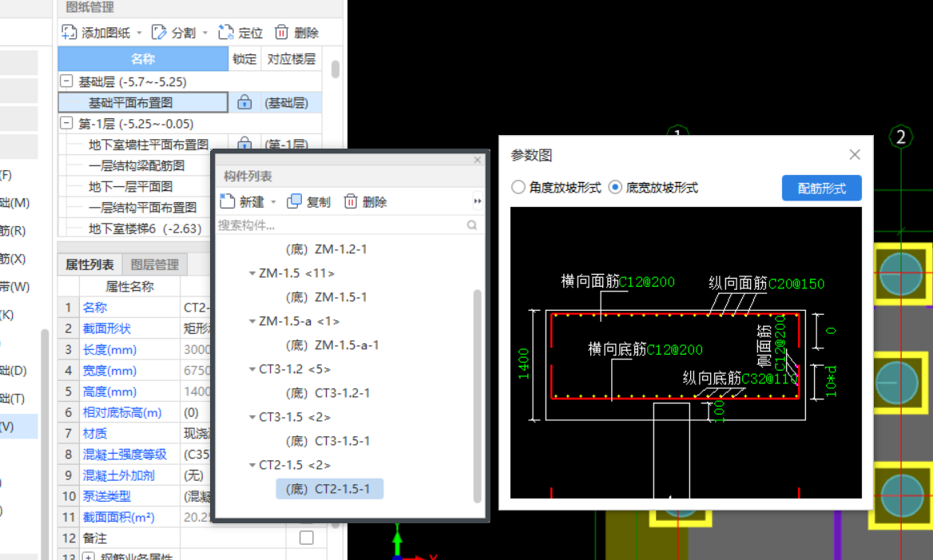Switch to the 属性列表 tab
Image resolution: width=933 pixels, height=560 pixels.
[89, 264]
